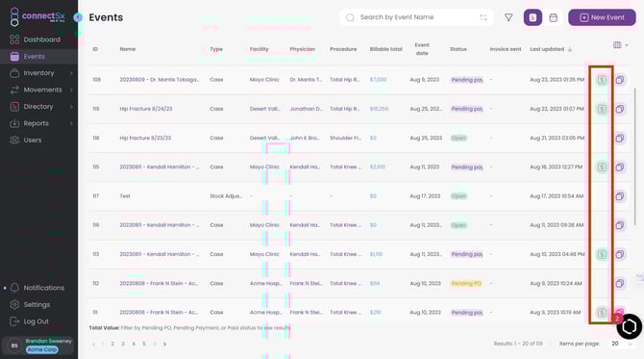This screenshot has width=644, height=359.
Task: Open floating chat widget icon
Action: coord(629,326)
